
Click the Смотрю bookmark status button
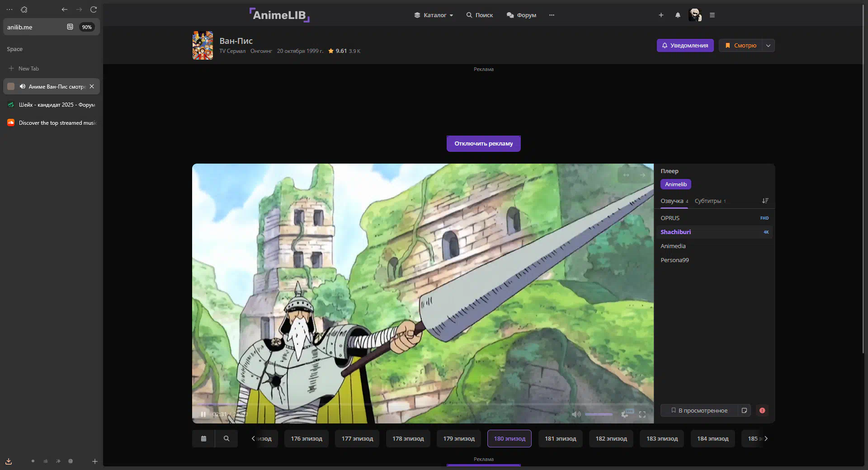coord(741,45)
